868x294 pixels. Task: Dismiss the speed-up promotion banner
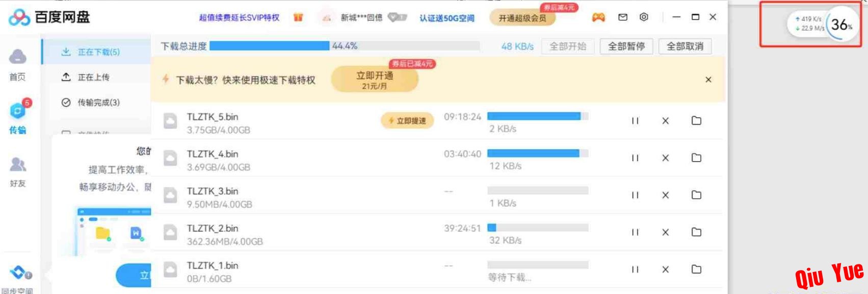708,79
